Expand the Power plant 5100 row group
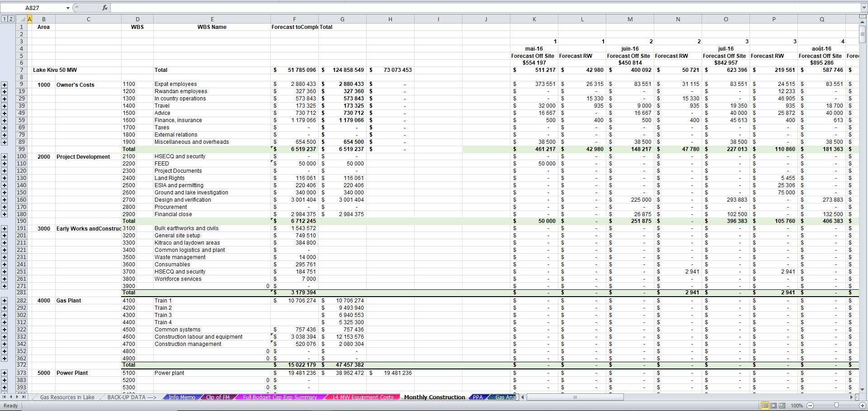Screen dimensions: 868x411 point(5,373)
